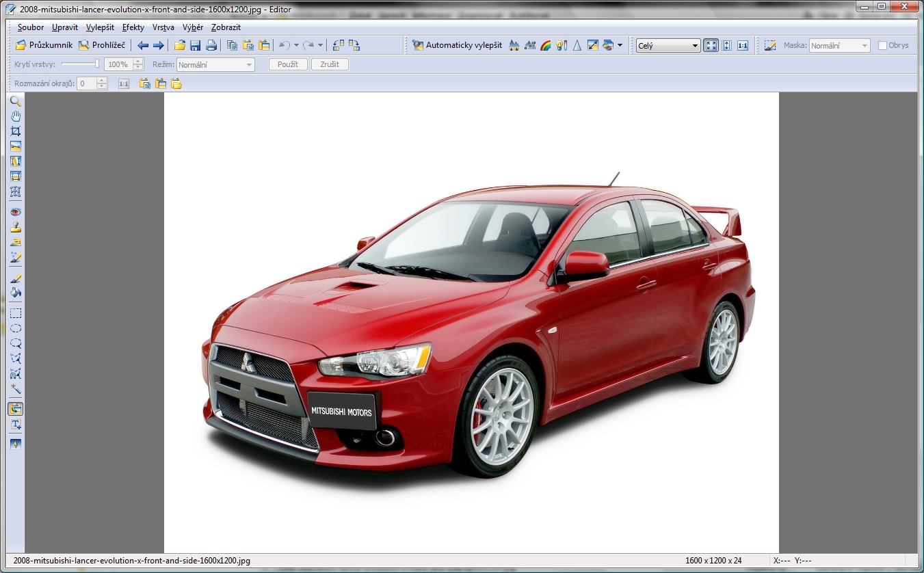The image size is (924, 573).
Task: Open the Režim blend mode dropdown
Action: (x=215, y=64)
